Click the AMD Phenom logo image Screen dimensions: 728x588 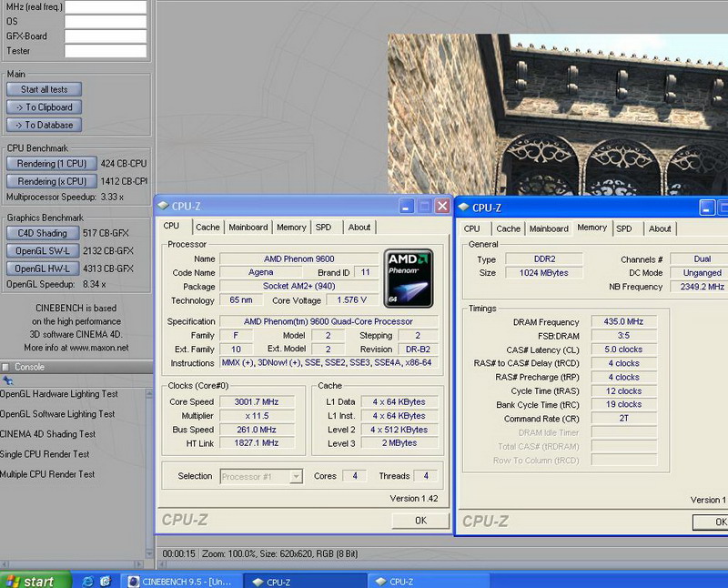point(409,279)
